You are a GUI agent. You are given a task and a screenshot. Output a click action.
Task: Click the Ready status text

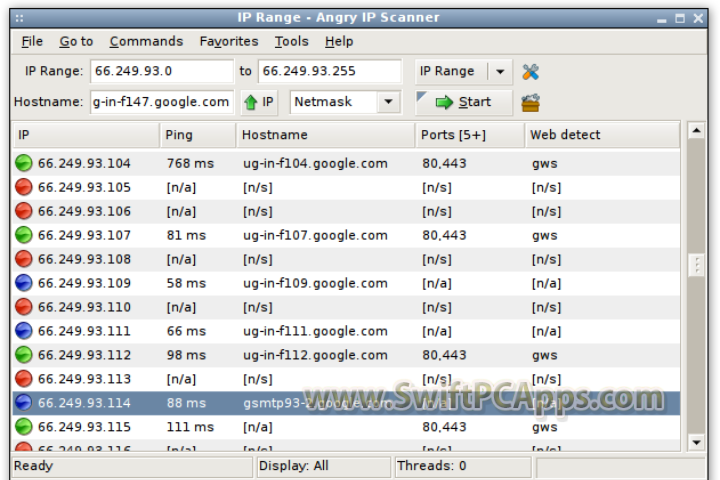coord(33,466)
